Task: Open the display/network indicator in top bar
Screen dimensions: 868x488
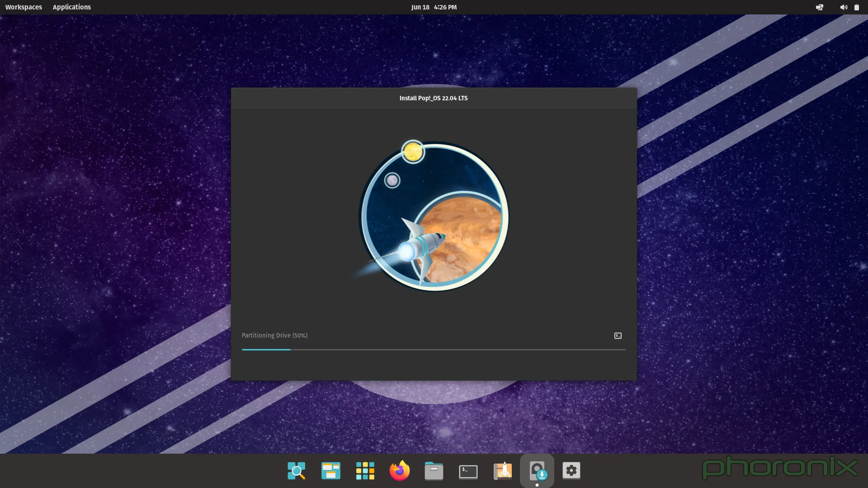Action: pyautogui.click(x=820, y=7)
